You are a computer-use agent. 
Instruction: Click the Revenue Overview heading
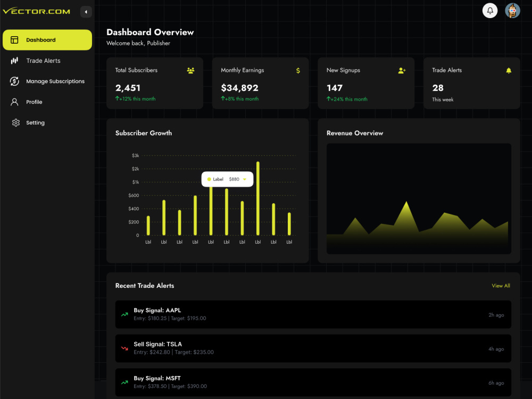[354, 134]
